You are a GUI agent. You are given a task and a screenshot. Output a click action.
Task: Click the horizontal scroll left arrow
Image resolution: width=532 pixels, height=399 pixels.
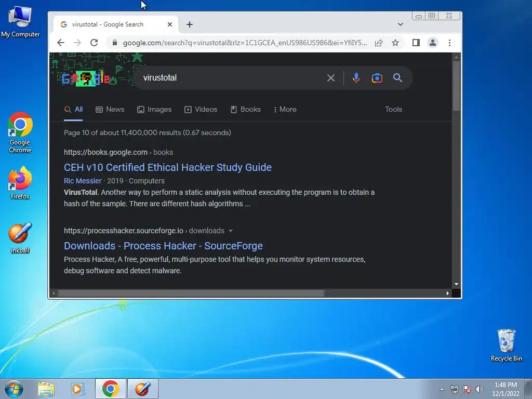[x=54, y=293]
